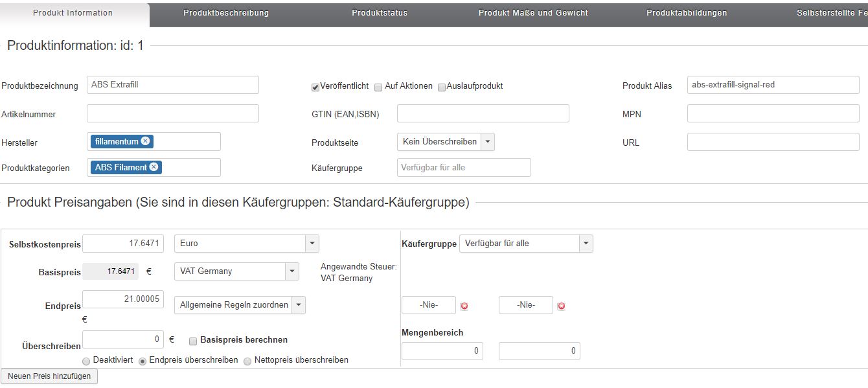Toggle the Veröffentlicht checkbox
The image size is (868, 388).
[x=315, y=87]
